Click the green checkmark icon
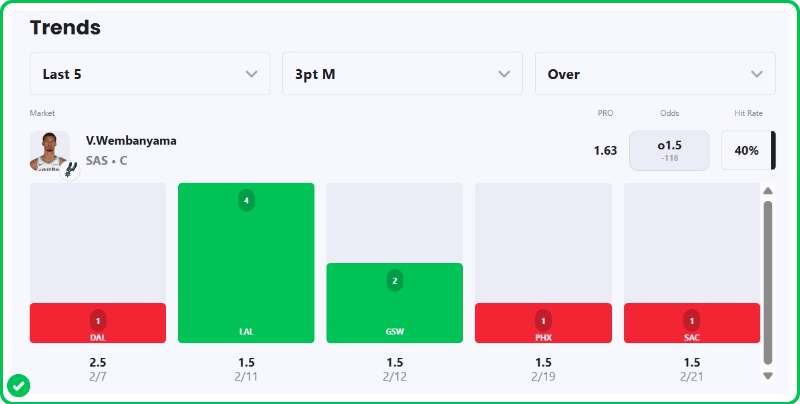 18,384
